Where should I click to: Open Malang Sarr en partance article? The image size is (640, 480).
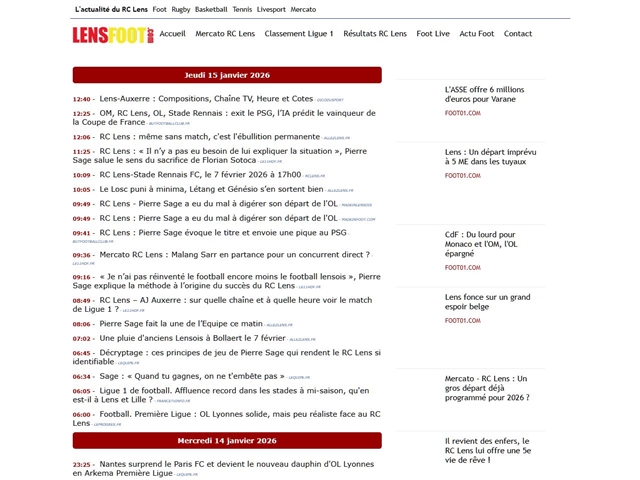point(235,255)
